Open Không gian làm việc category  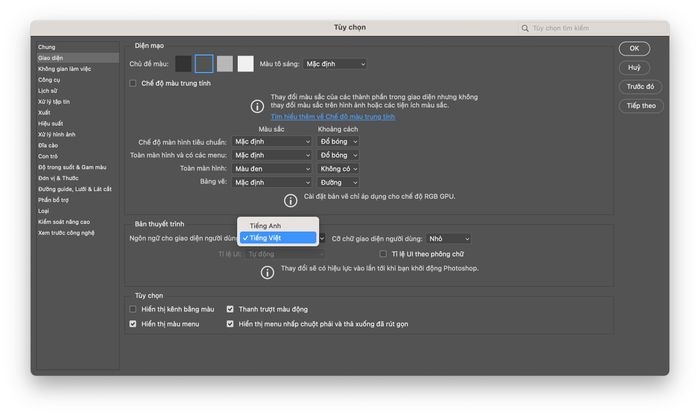pos(78,69)
